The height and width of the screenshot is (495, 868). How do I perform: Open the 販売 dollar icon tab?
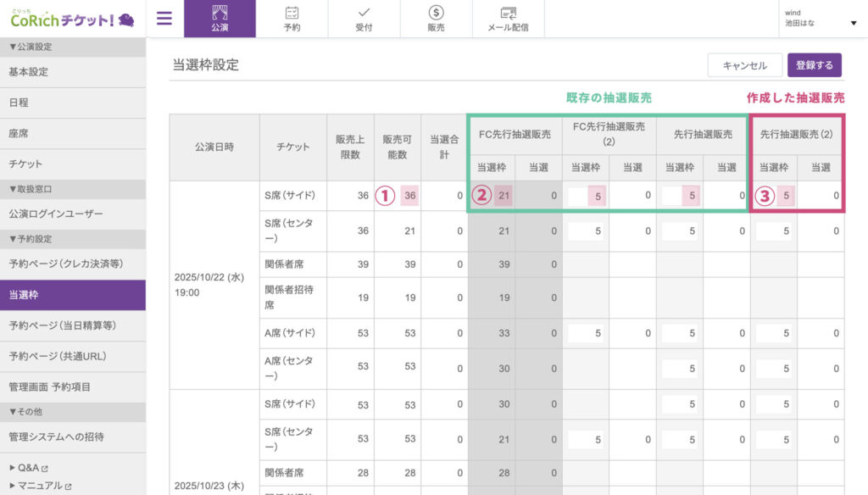(436, 19)
